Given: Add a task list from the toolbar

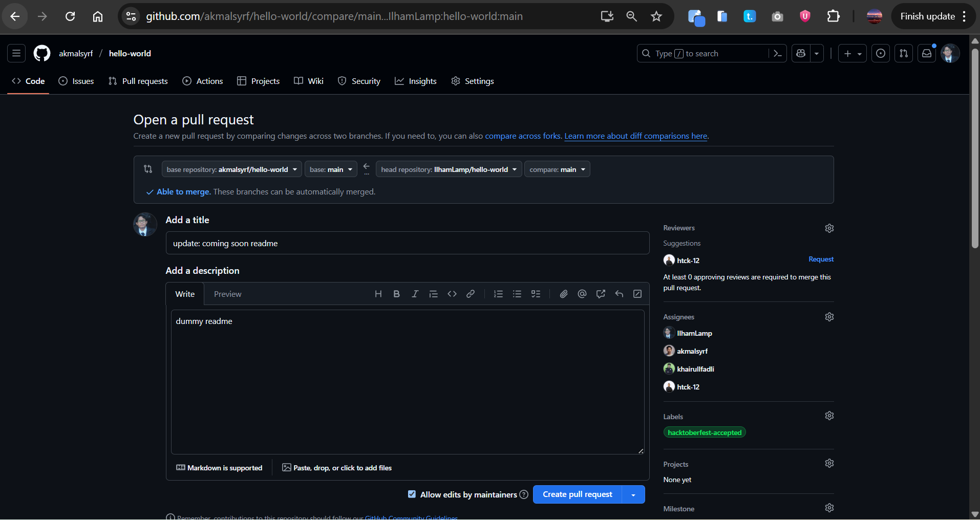Looking at the screenshot, I should (x=536, y=294).
